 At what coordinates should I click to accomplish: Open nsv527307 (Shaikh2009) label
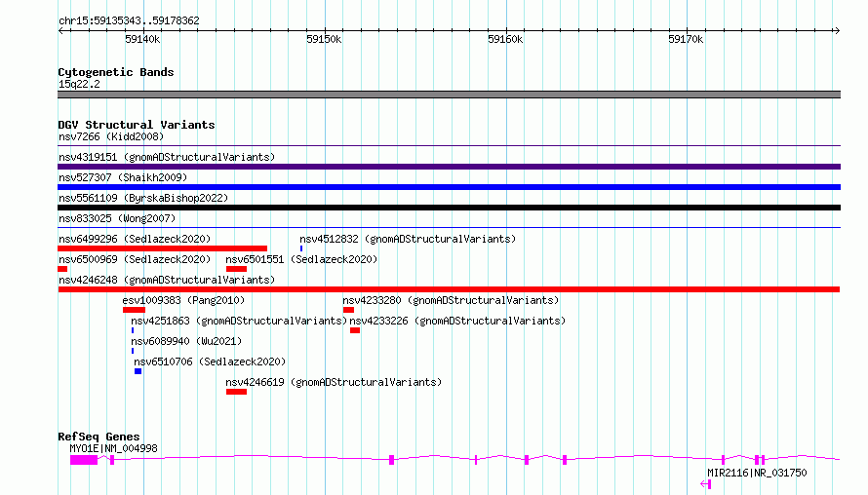click(x=123, y=177)
